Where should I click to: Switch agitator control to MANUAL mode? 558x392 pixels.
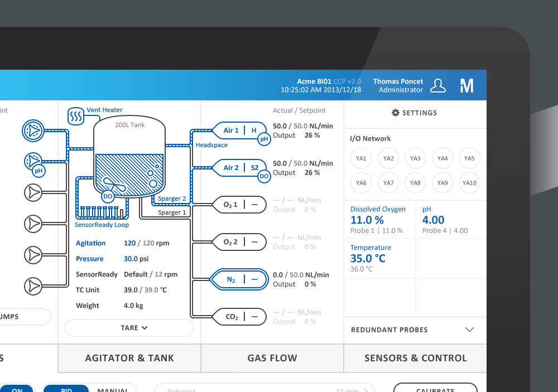(113, 390)
